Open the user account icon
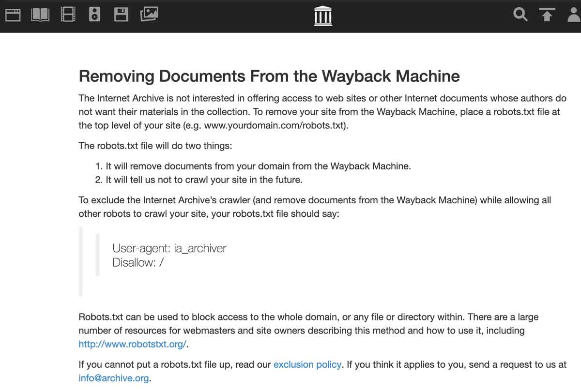581x392 pixels. [x=574, y=15]
